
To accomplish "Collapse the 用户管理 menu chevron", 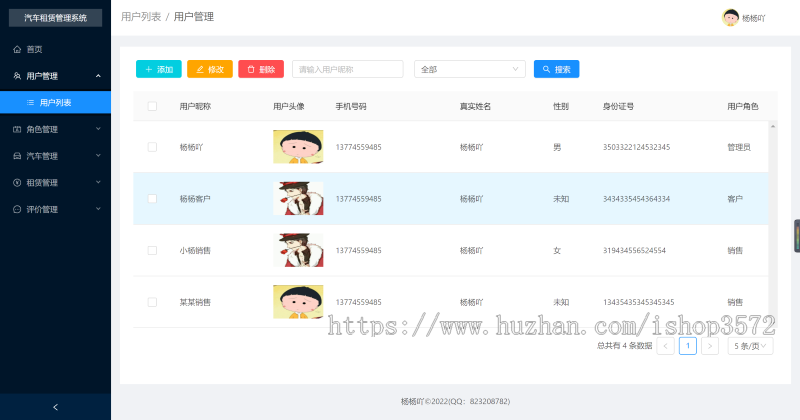I will [x=98, y=76].
